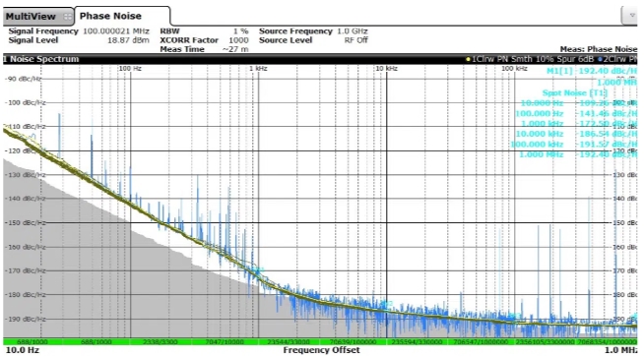The height and width of the screenshot is (357, 644).
Task: Select the Phase Noise tab
Action: (121, 17)
